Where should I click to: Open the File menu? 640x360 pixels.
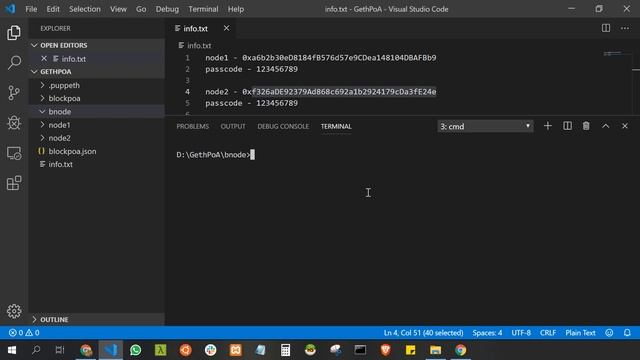(31, 9)
